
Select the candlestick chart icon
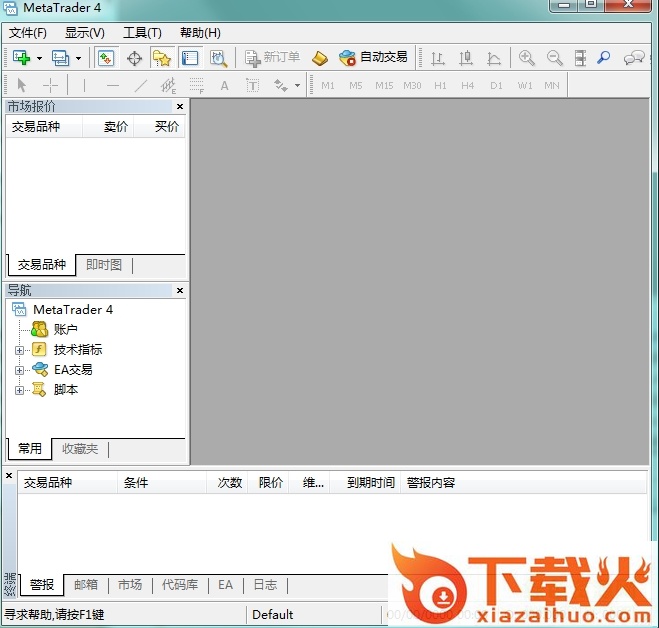(x=465, y=58)
